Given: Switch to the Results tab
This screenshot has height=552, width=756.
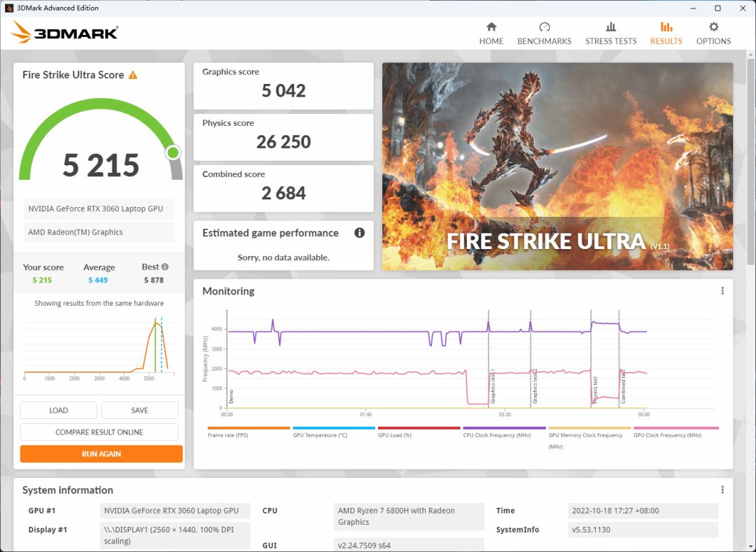Looking at the screenshot, I should 666,33.
